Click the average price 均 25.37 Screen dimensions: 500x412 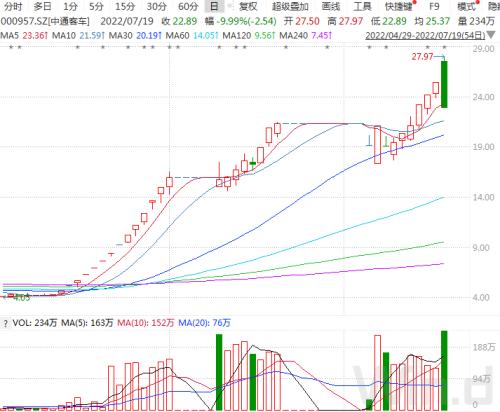pyautogui.click(x=432, y=21)
